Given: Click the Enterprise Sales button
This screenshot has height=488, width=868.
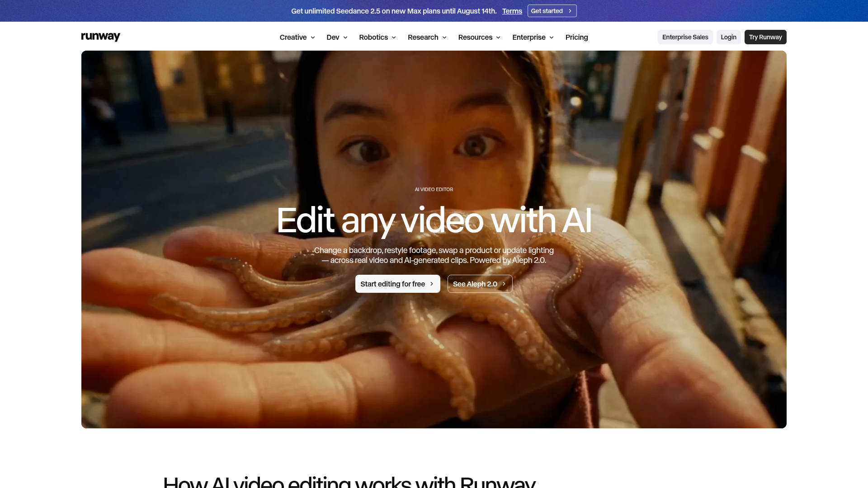Looking at the screenshot, I should (x=685, y=37).
